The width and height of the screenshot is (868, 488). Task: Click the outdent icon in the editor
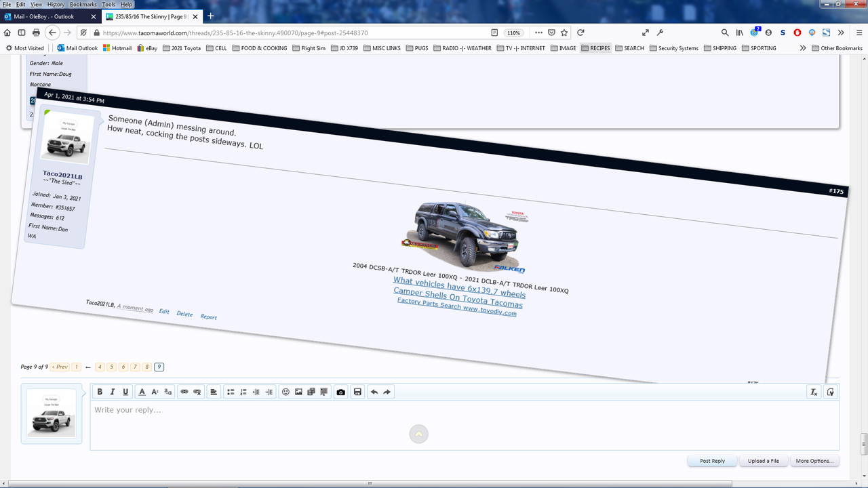(x=256, y=392)
